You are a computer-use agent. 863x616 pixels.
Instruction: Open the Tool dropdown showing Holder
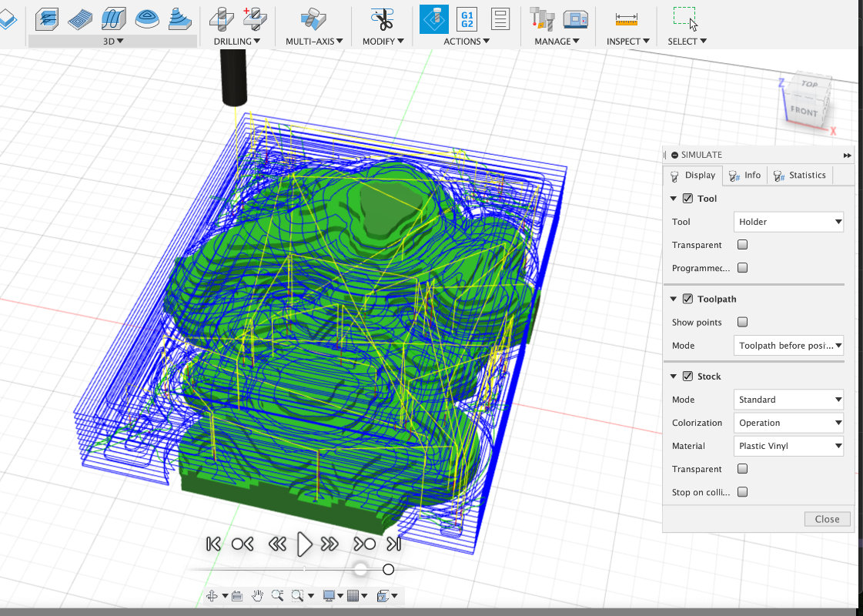point(788,222)
